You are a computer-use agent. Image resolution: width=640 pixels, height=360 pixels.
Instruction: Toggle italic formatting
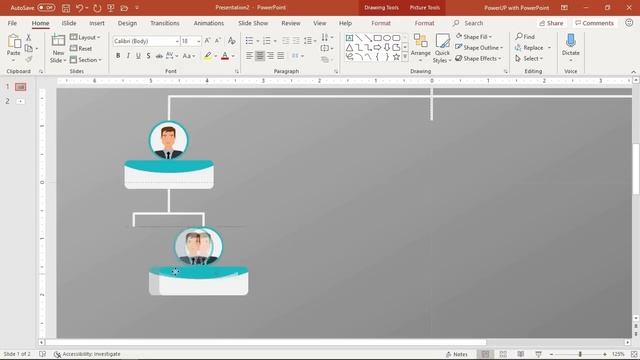tap(128, 56)
